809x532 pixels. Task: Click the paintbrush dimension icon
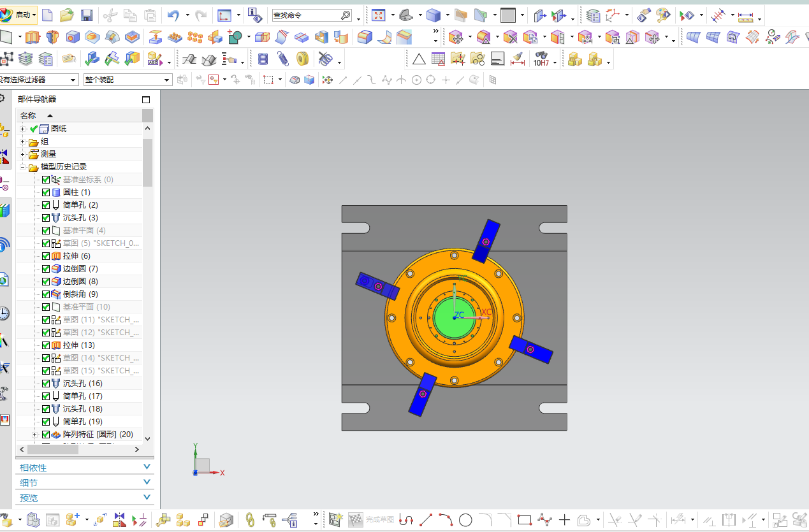[x=517, y=59]
